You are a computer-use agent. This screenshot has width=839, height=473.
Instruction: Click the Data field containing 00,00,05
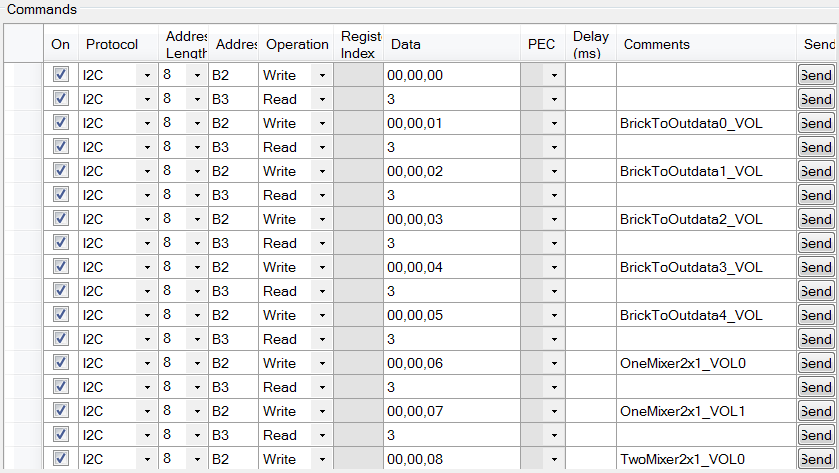pos(452,315)
